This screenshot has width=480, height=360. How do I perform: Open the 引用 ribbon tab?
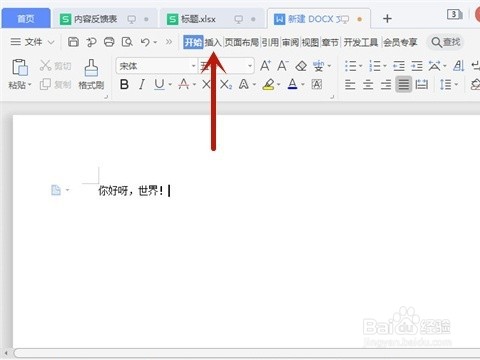270,42
